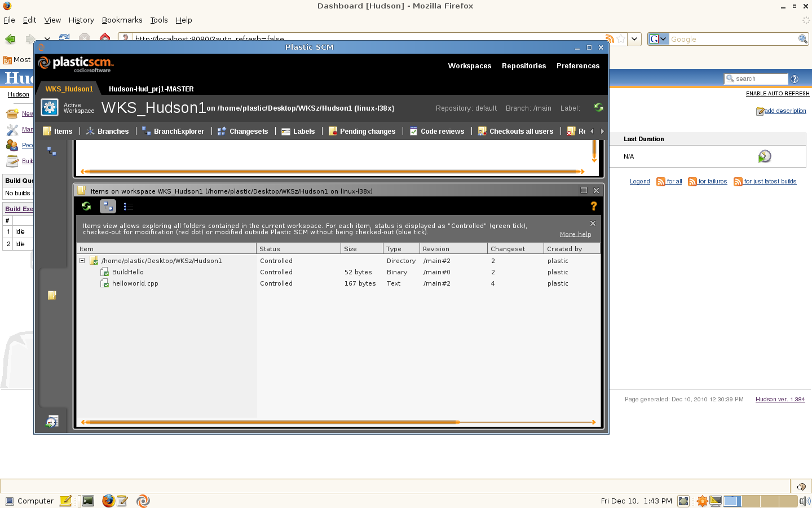
Task: Open the BranchExplorer view
Action: point(178,131)
